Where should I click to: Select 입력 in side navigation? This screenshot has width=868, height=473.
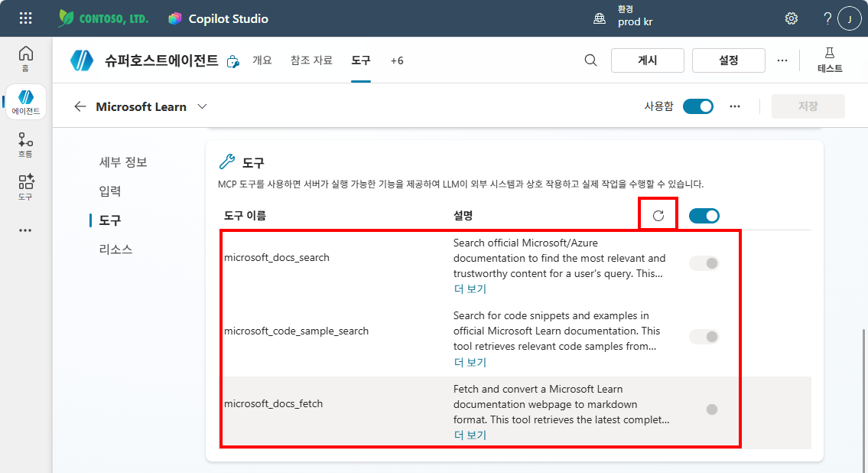[x=109, y=191]
